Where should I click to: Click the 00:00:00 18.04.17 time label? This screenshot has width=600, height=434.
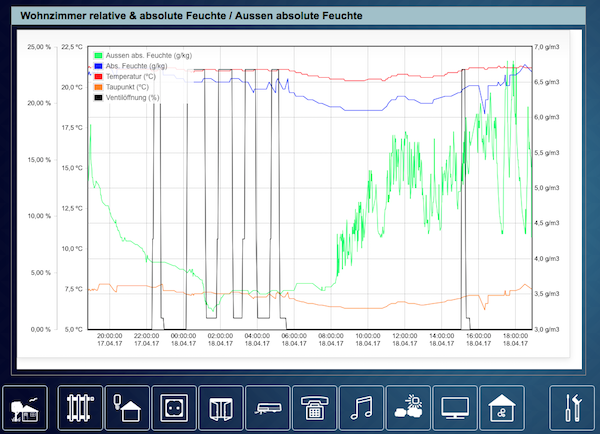click(x=183, y=339)
